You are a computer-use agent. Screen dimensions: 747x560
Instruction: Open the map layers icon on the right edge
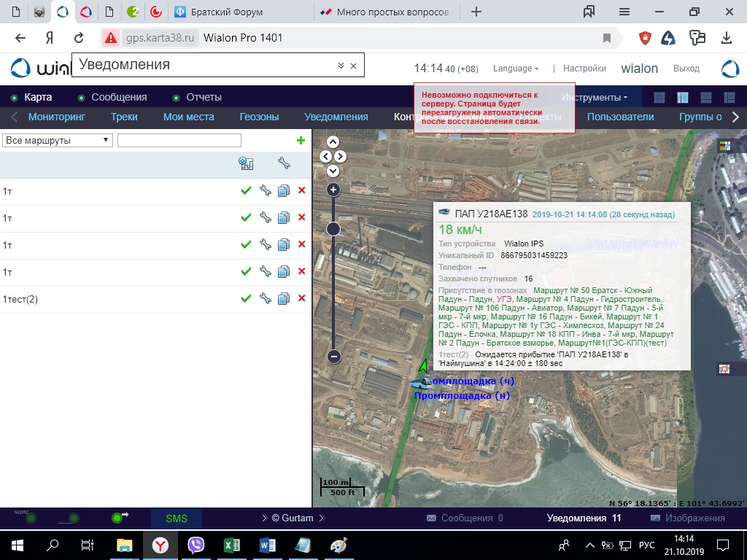tap(724, 146)
